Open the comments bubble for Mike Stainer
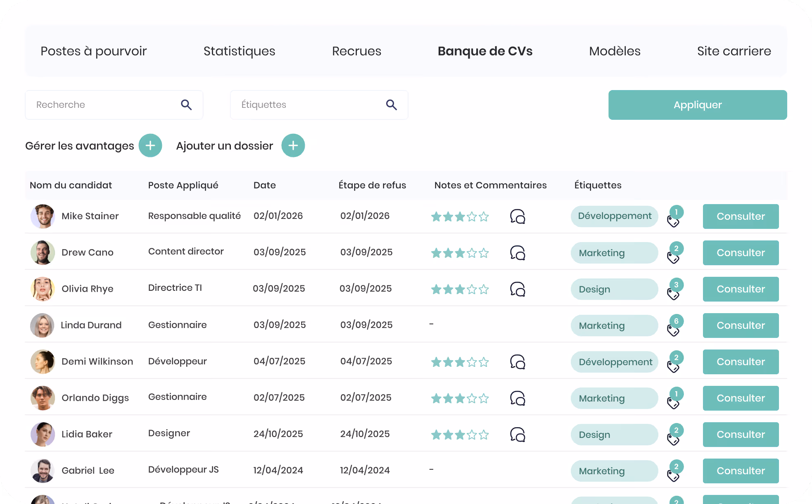Viewport: 812px width, 504px height. click(518, 216)
